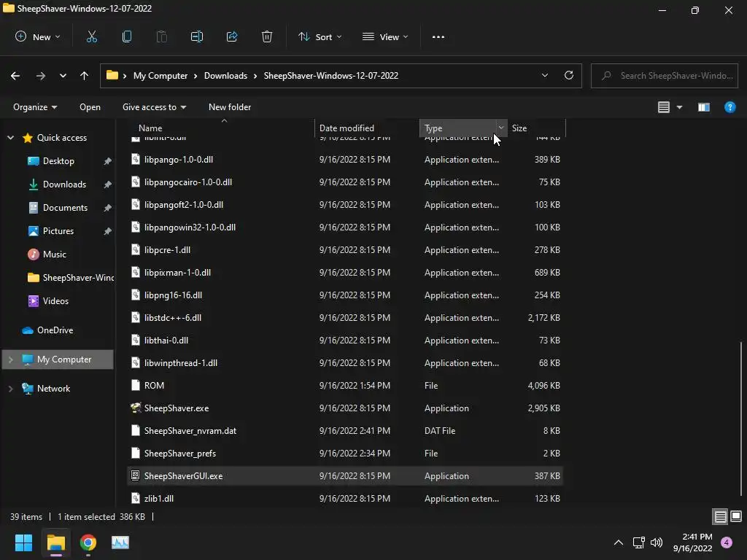Image resolution: width=747 pixels, height=560 pixels.
Task: Select zlib1.dll in the list
Action: 345,498
